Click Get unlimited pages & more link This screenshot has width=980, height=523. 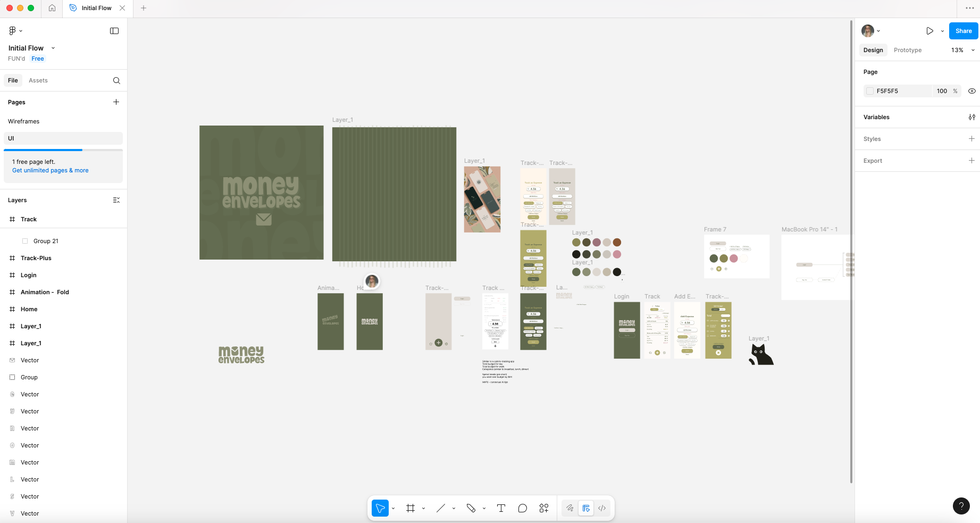51,170
